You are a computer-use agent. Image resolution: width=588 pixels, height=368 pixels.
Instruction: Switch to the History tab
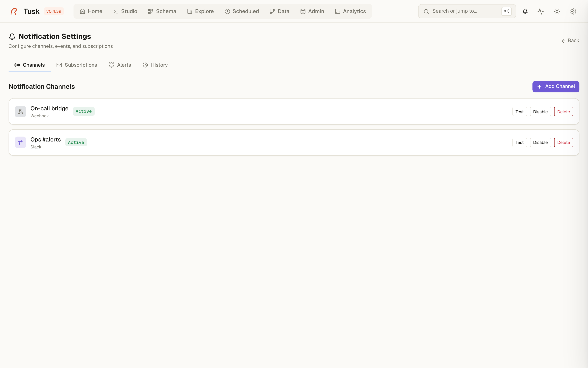point(155,65)
